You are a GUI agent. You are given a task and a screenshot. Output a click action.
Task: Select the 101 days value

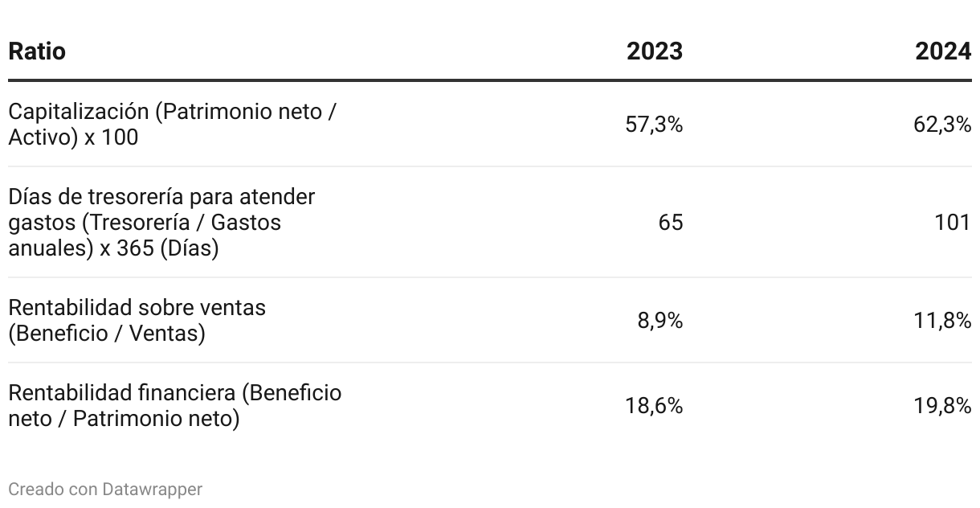tap(953, 222)
